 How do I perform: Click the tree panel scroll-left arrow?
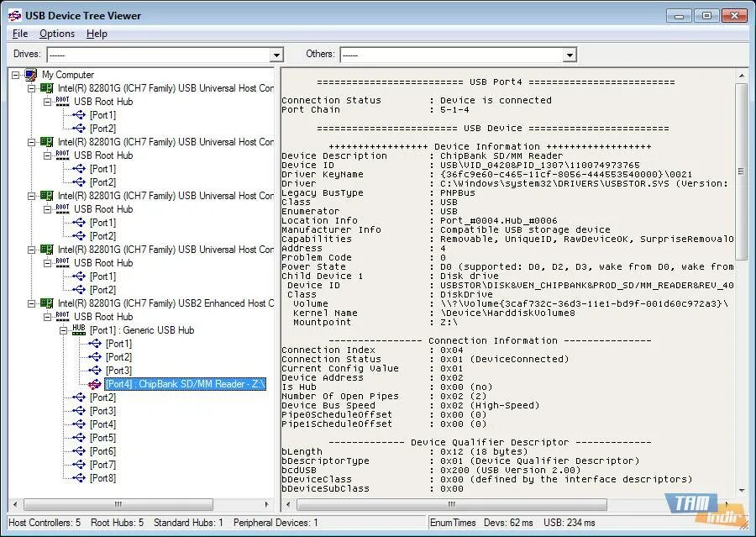tap(15, 505)
